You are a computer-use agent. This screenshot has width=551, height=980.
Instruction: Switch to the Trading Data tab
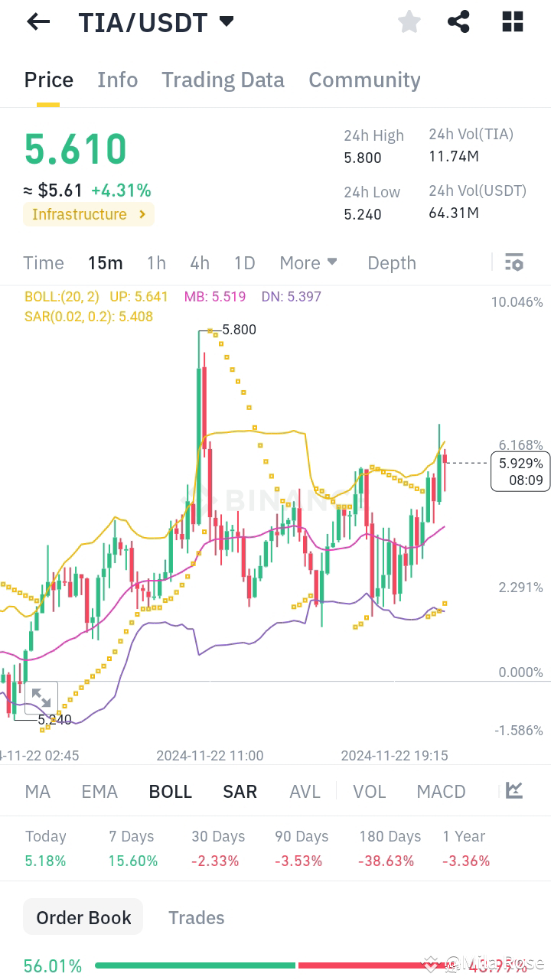tap(223, 80)
